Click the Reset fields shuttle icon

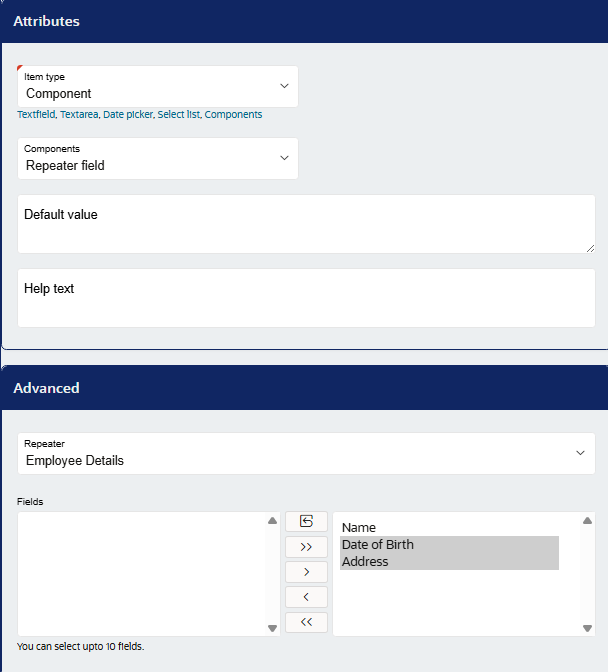[306, 521]
